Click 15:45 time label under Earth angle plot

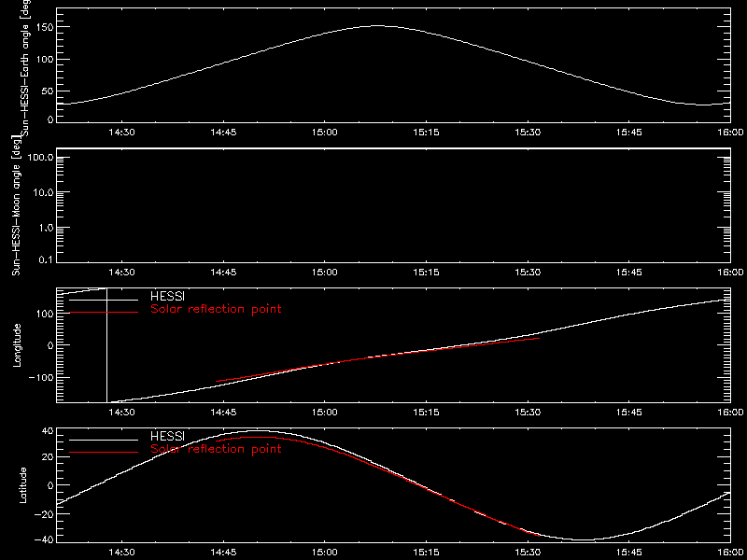click(x=628, y=133)
